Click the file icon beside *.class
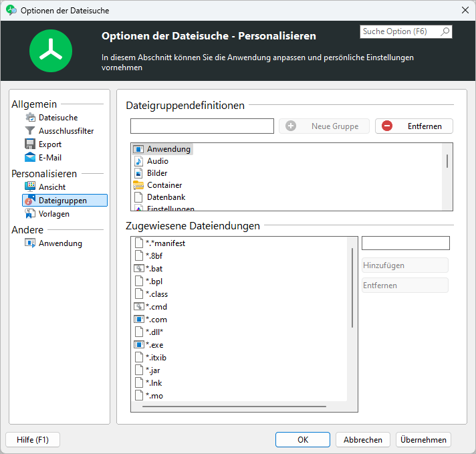The width and height of the screenshot is (476, 454). (139, 294)
